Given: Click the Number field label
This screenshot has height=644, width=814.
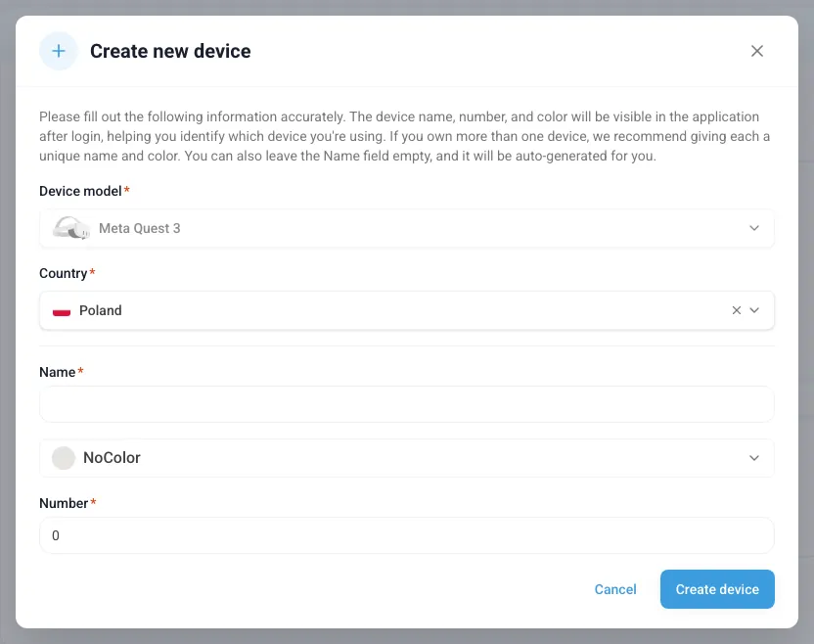Looking at the screenshot, I should [64, 503].
